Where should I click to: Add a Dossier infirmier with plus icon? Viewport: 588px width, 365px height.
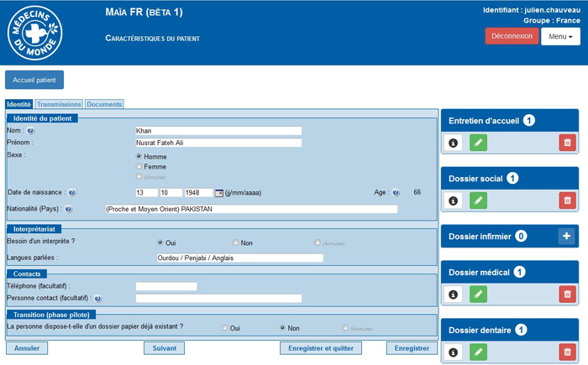[567, 237]
